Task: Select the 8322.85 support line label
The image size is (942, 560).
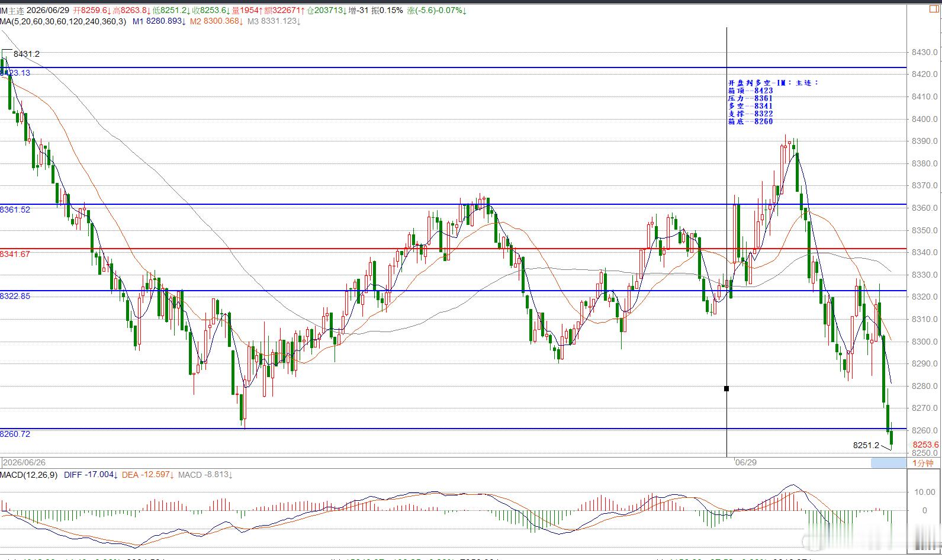Action: (15, 296)
